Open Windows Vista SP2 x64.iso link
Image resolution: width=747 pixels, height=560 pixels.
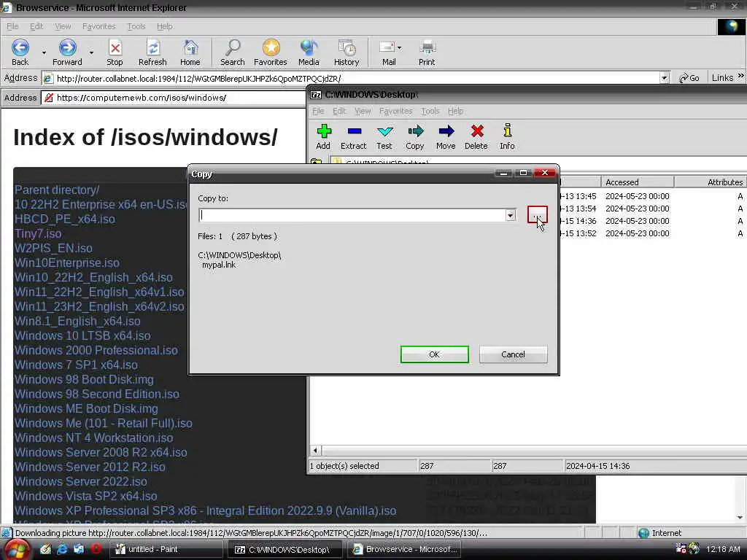coord(86,496)
